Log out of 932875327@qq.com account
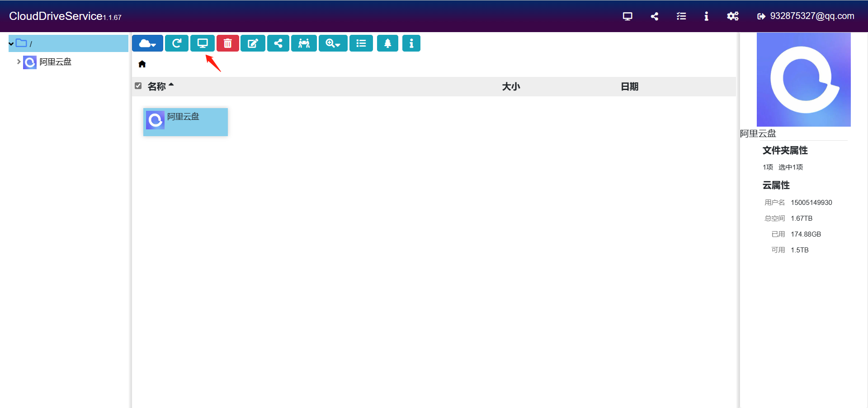Viewport: 868px width, 408px height. 806,16
